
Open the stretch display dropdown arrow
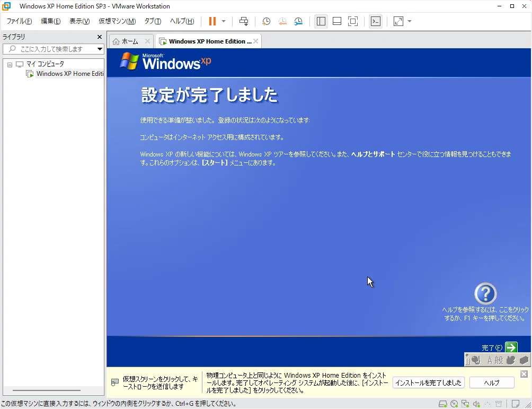pos(410,21)
